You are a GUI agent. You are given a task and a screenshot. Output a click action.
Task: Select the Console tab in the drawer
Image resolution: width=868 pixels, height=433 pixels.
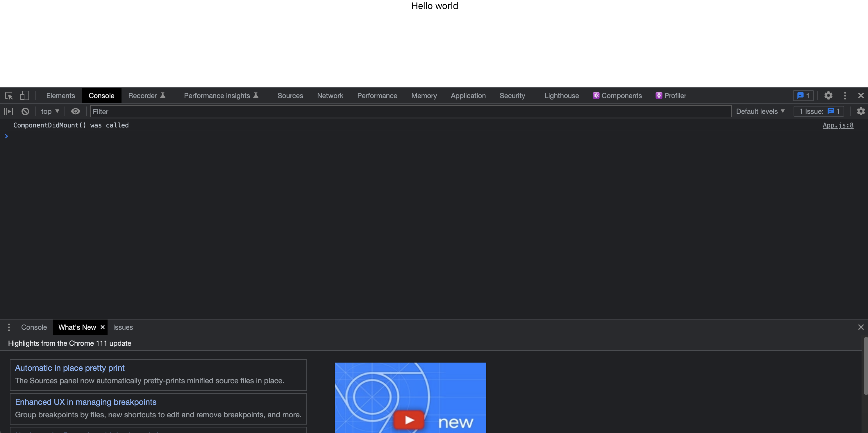coord(34,327)
